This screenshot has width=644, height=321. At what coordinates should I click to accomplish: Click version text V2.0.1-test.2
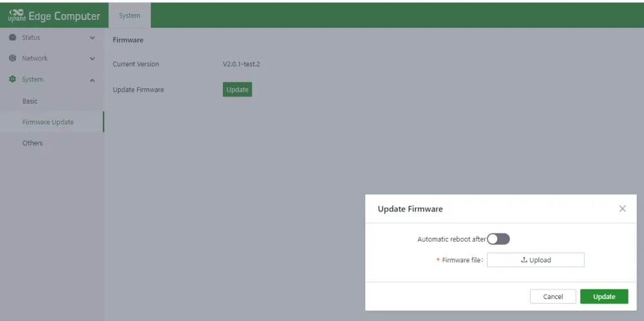click(241, 64)
